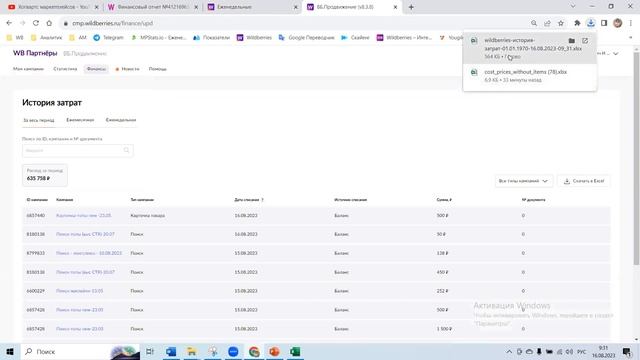The image size is (640, 360).
Task: Bookmark this page with the star icon
Action: click(561, 23)
